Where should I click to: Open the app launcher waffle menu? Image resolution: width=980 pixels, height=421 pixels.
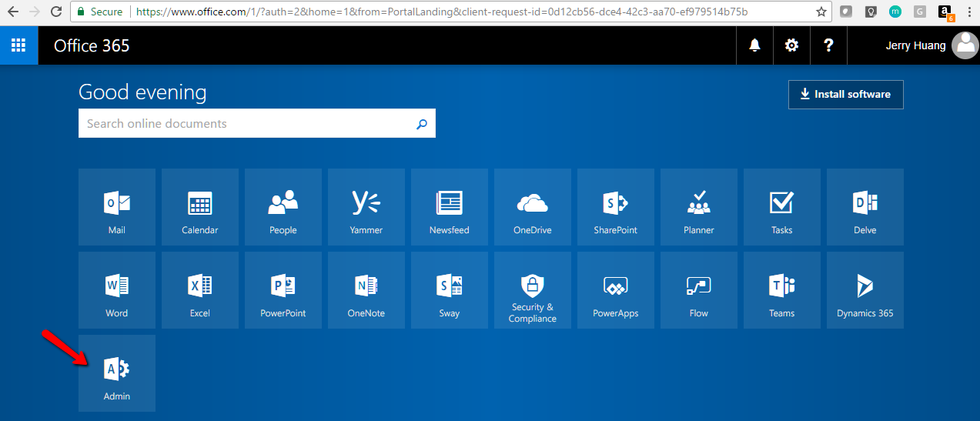(18, 45)
